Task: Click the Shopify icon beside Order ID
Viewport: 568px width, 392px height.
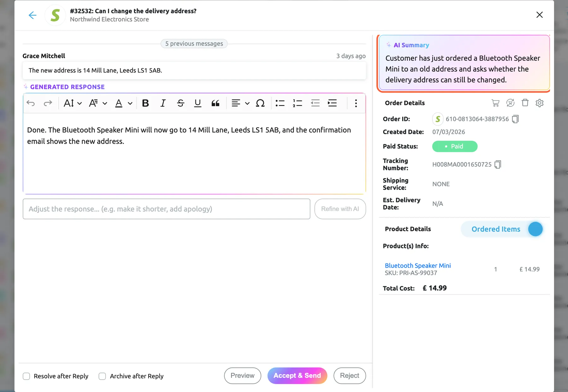Action: point(438,119)
